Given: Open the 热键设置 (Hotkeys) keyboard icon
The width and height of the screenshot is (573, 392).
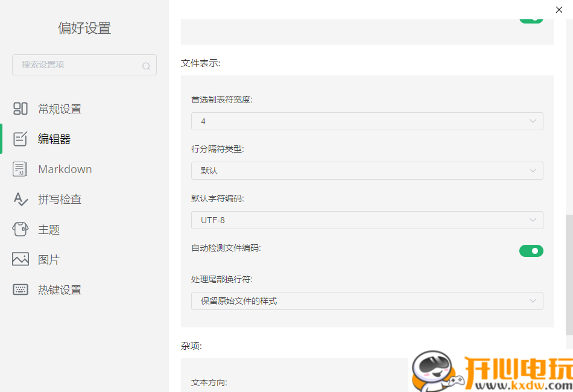Looking at the screenshot, I should [21, 289].
